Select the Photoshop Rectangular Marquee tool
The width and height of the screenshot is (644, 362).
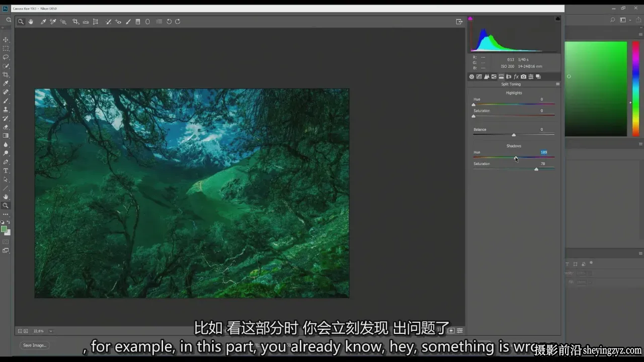6,49
